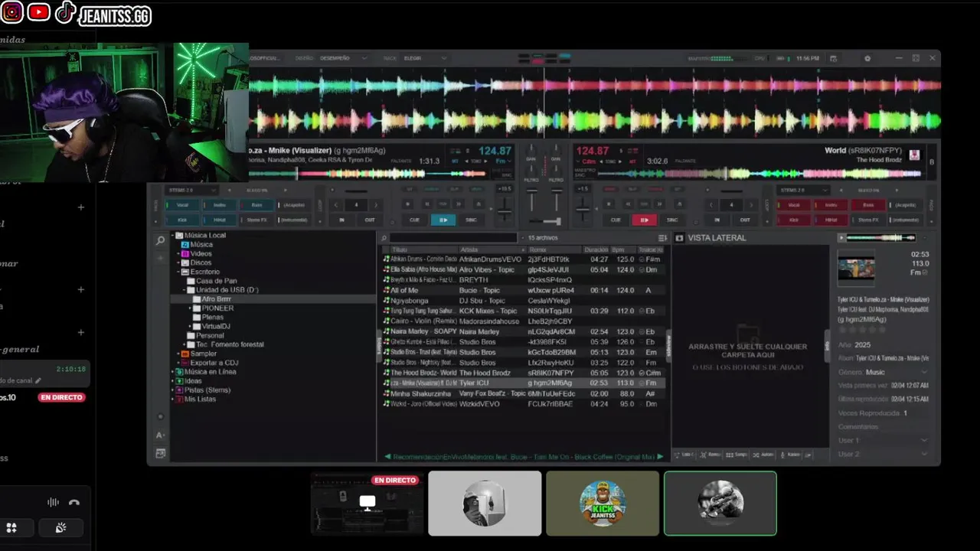Select the Minha Shakurzinha track
This screenshot has width=980, height=551.
click(524, 393)
